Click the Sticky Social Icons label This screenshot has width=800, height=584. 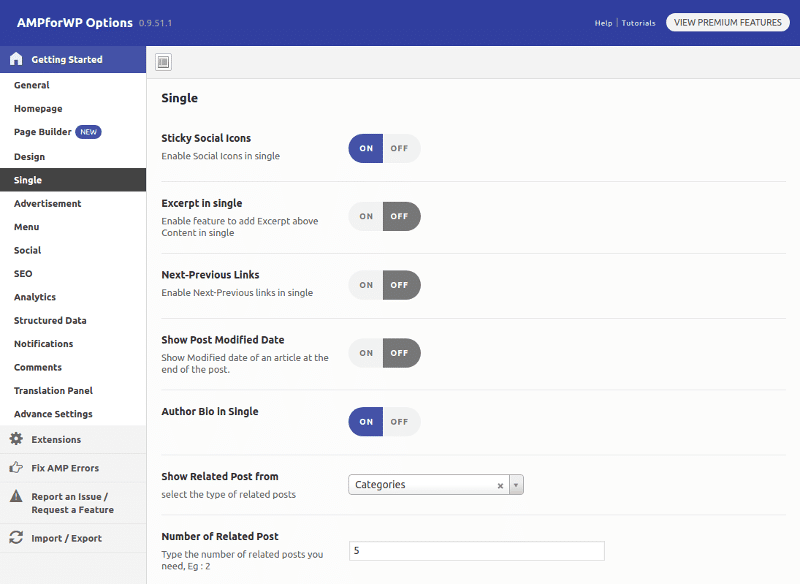point(206,138)
